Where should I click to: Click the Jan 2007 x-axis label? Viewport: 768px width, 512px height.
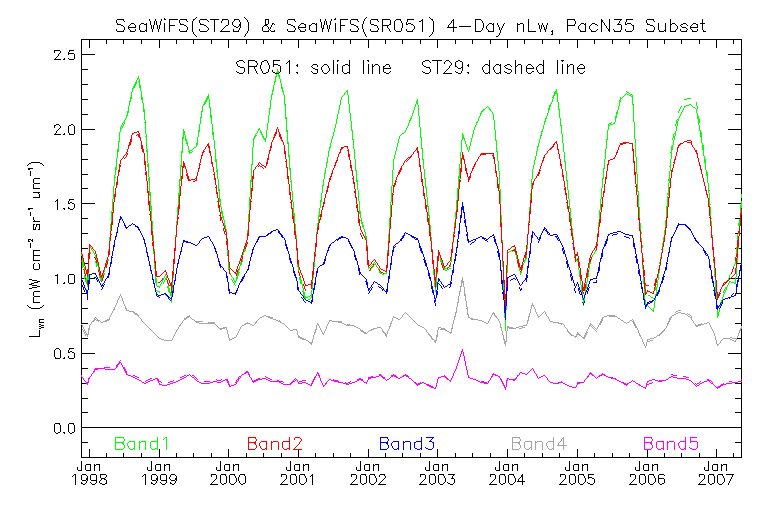(x=717, y=473)
